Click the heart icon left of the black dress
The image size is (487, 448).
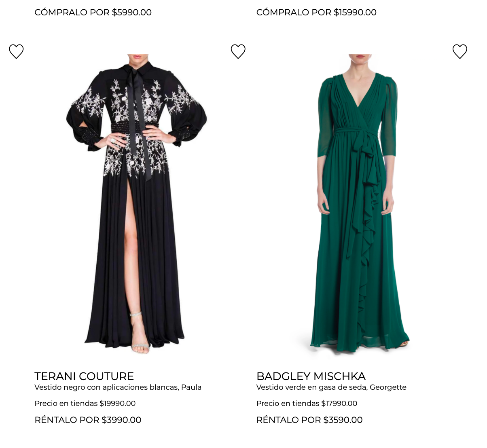coord(16,51)
